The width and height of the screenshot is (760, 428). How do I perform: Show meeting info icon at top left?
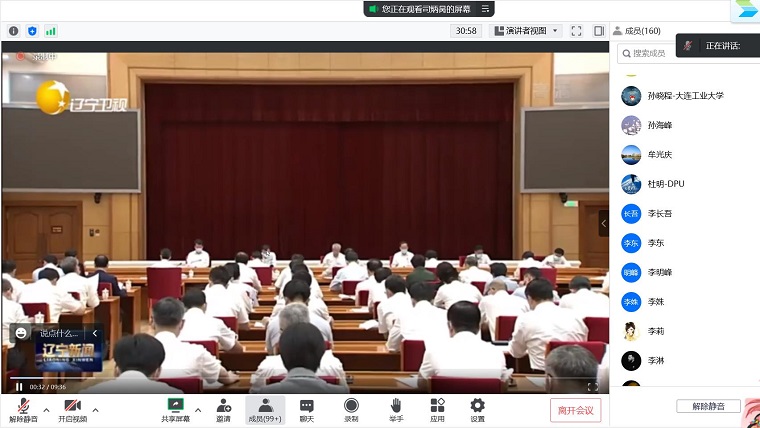13,31
